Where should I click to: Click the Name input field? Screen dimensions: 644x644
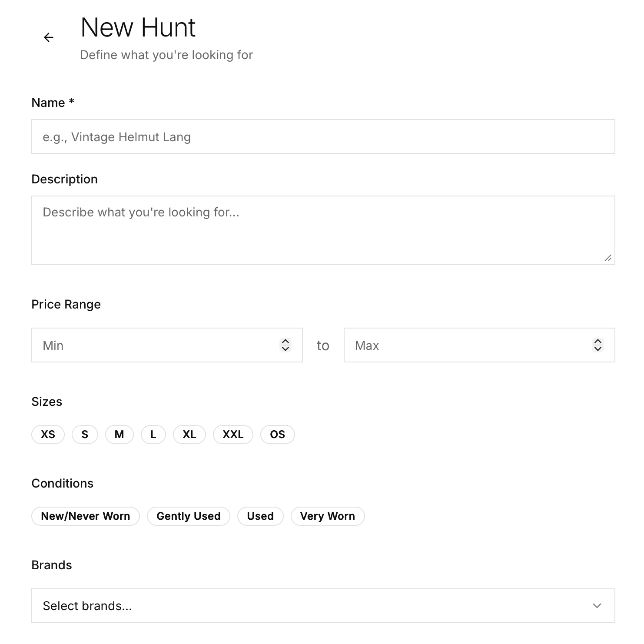323,136
